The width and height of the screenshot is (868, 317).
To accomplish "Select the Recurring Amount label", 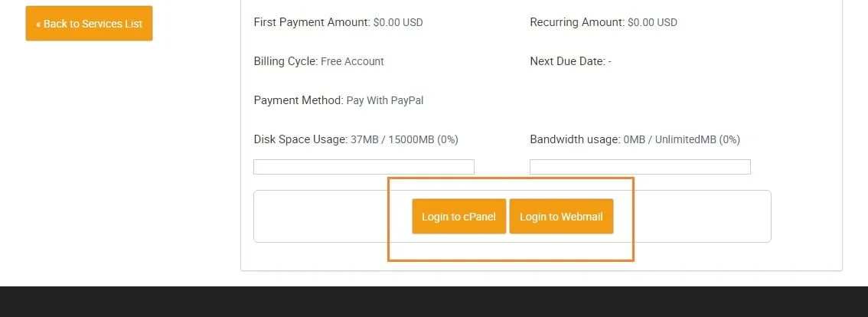I will click(x=576, y=22).
